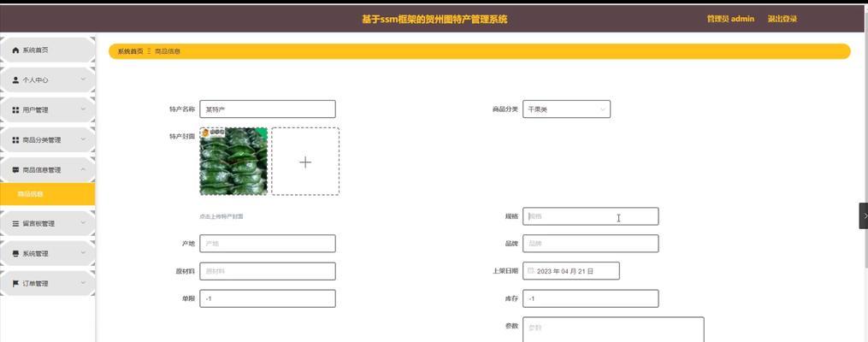Viewport: 868px width, 342px height.
Task: Click the grid icon beside 用户管理
Action: [15, 110]
